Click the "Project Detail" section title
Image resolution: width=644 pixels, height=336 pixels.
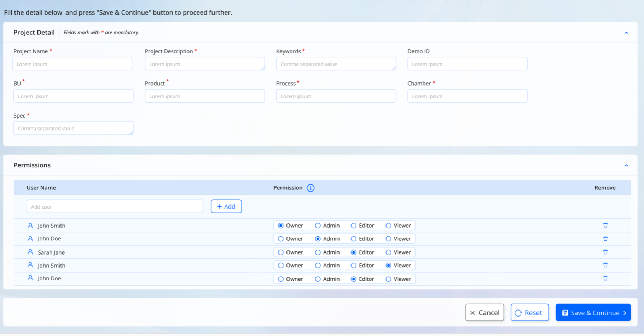[x=34, y=32]
